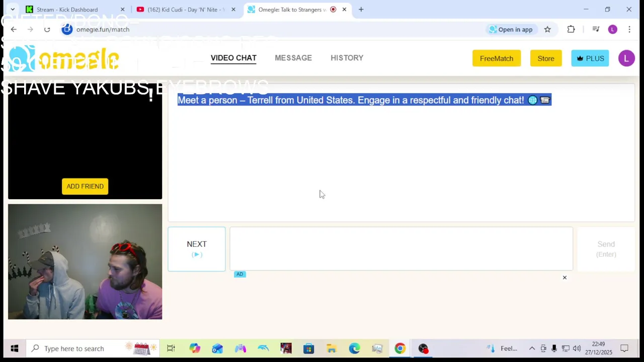Open the Store button
The width and height of the screenshot is (644, 362).
click(546, 58)
